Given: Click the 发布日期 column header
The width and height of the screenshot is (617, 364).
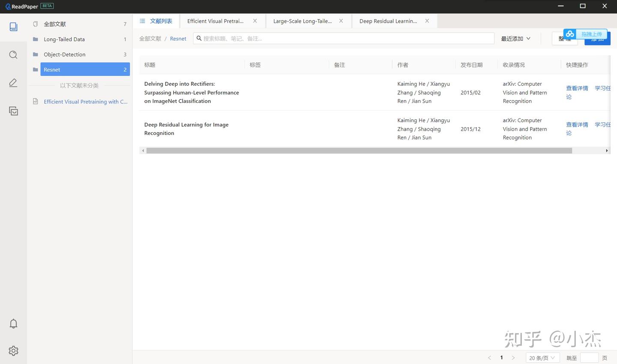Looking at the screenshot, I should click(472, 65).
